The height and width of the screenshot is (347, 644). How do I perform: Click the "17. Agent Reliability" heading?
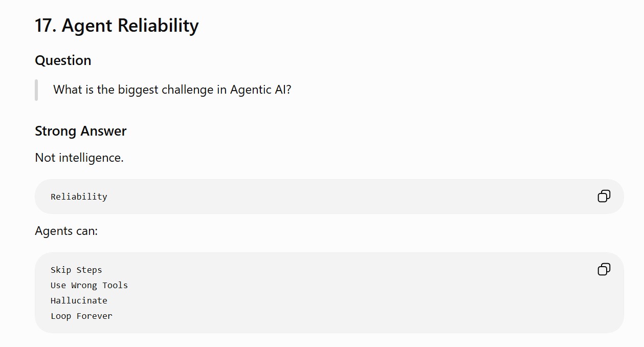pyautogui.click(x=117, y=26)
